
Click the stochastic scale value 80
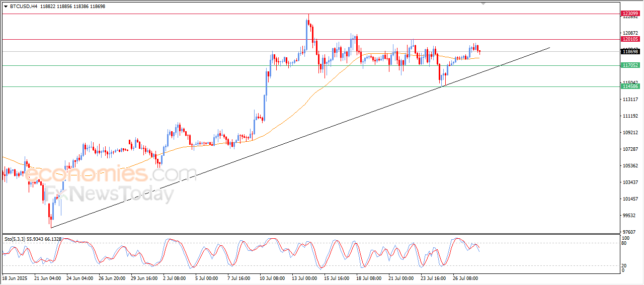point(625,243)
